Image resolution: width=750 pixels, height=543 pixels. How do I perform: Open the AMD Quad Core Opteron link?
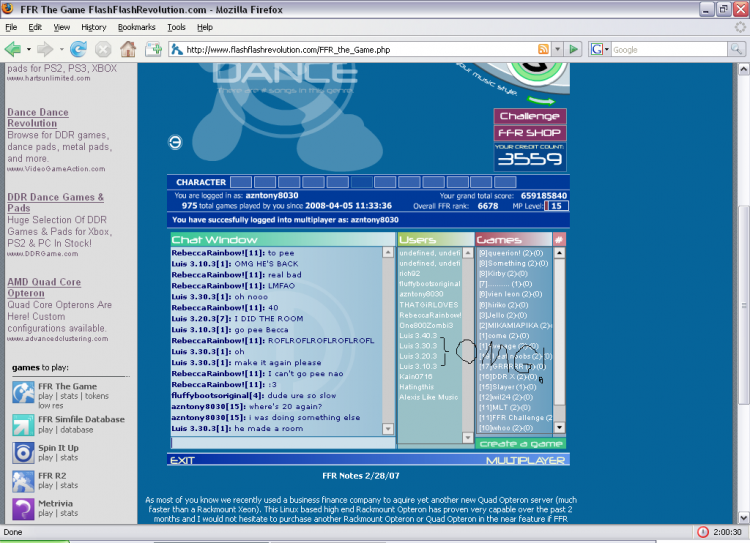coord(44,288)
